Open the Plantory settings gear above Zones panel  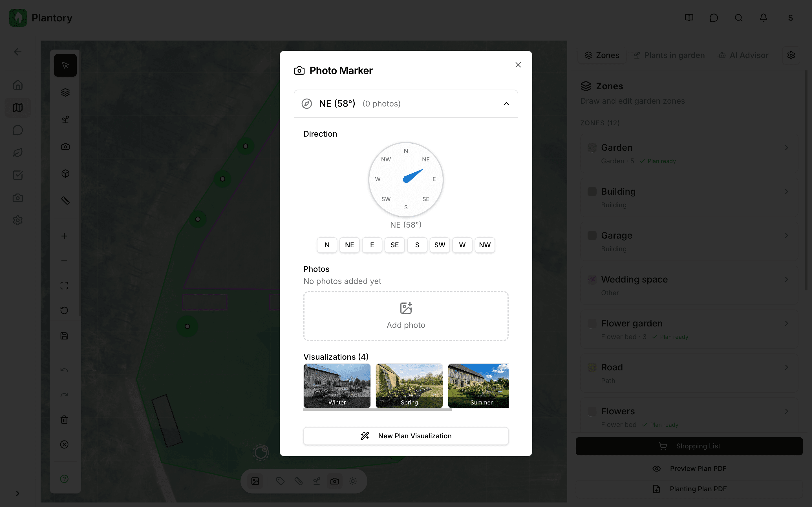click(x=791, y=55)
